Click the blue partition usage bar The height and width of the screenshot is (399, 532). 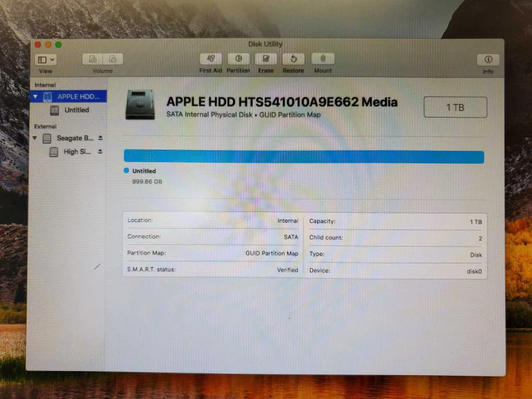tap(304, 157)
